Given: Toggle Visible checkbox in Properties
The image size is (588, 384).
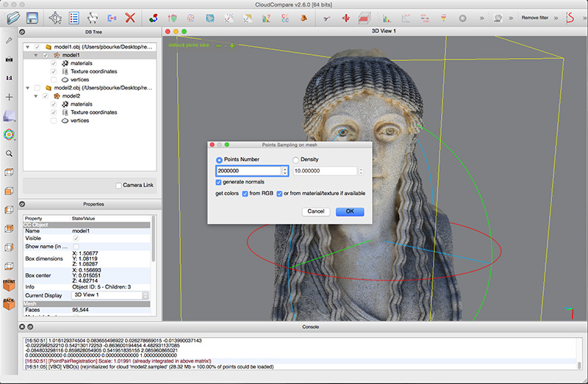Looking at the screenshot, I should pyautogui.click(x=76, y=239).
